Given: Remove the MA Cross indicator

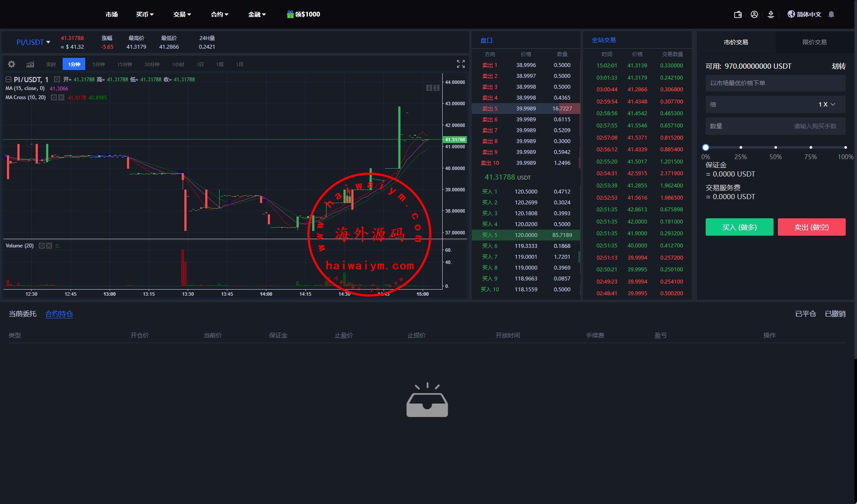Looking at the screenshot, I should [61, 97].
